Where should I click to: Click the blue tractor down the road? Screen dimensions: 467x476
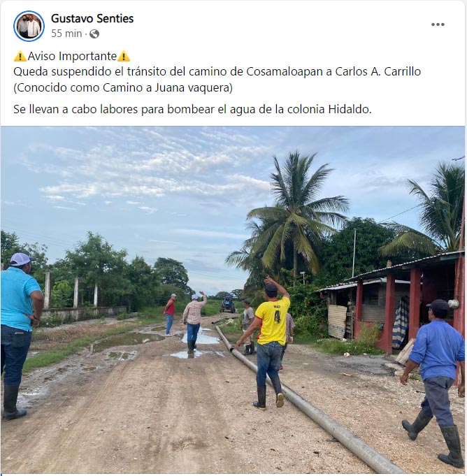[x=228, y=305]
